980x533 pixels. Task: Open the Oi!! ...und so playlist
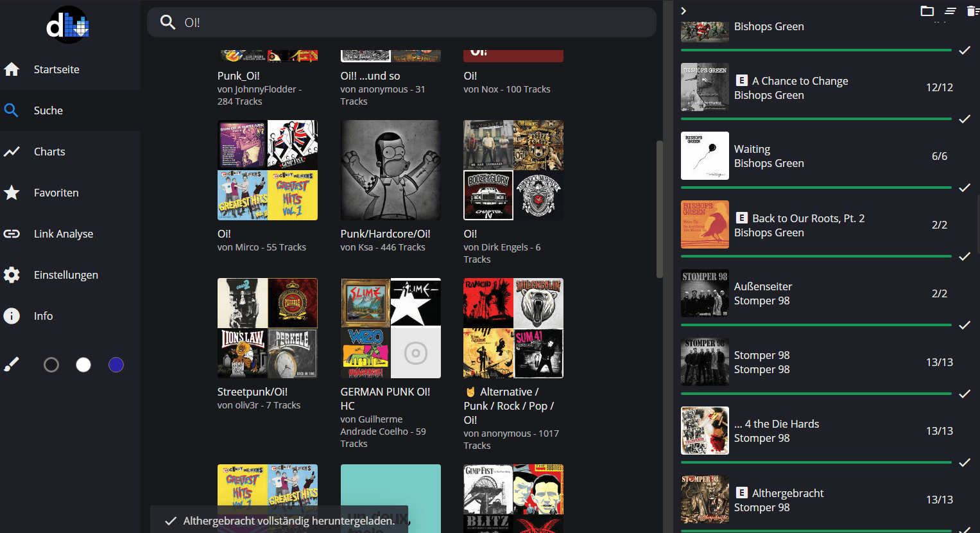pyautogui.click(x=370, y=76)
